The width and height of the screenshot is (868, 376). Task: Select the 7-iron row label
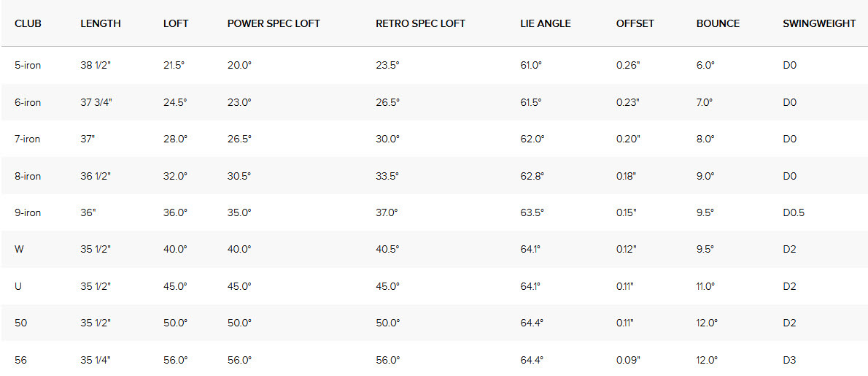(28, 139)
